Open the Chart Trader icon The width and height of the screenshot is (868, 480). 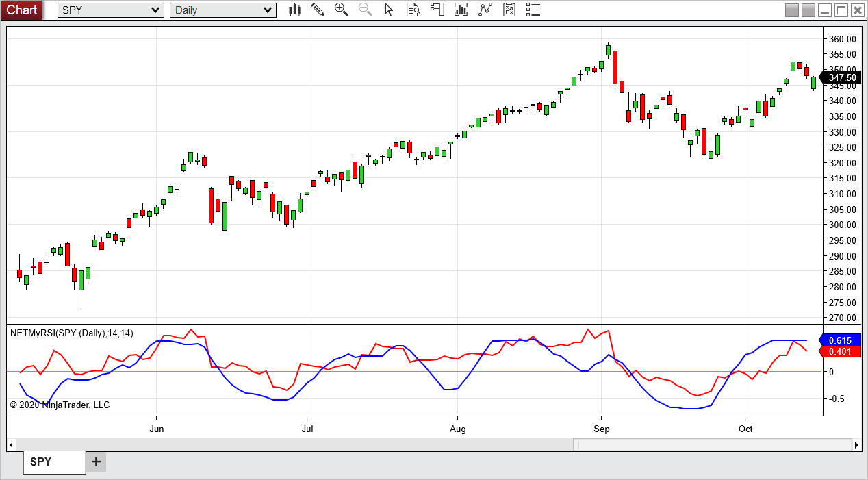click(x=437, y=10)
